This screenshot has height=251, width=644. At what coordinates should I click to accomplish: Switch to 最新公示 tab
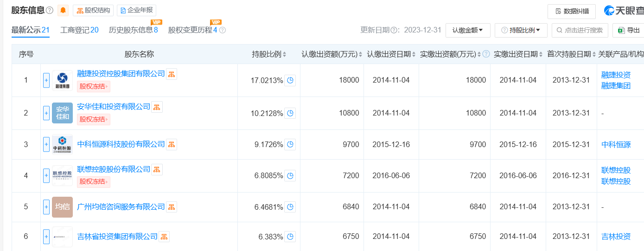31,30
